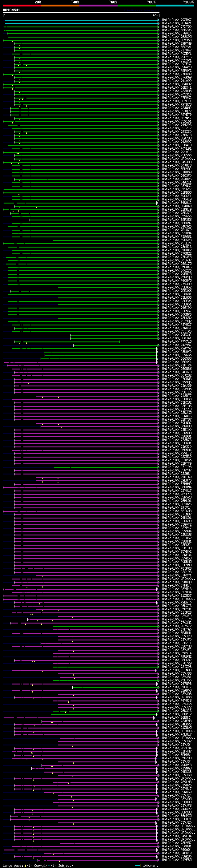Image resolution: width=197 pixels, height=868 pixels.
Task: Choose entry UniRef100_Q2JWN2
Action: tap(176, 108)
